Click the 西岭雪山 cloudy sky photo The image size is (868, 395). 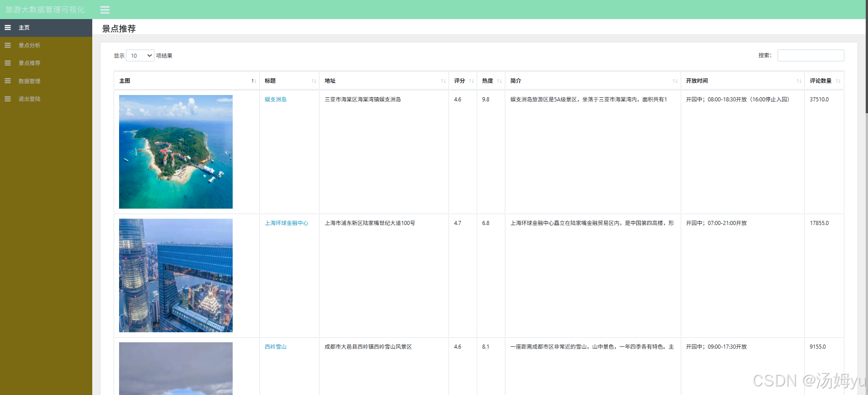[176, 369]
